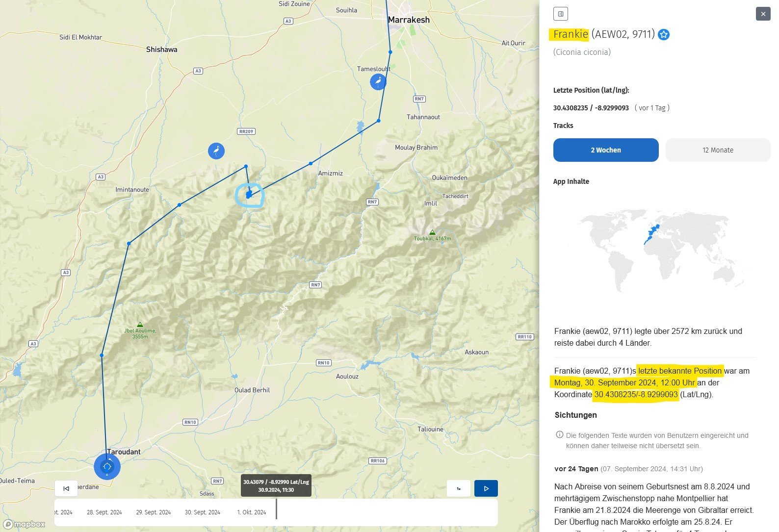Click the current position marker at Taroudant
This screenshot has height=532, width=779.
pyautogui.click(x=107, y=466)
